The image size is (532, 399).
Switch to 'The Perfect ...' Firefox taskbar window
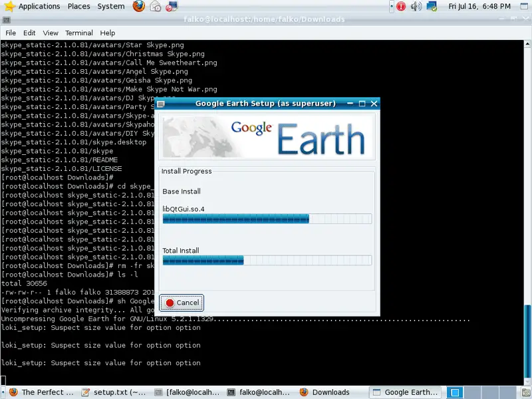41,392
